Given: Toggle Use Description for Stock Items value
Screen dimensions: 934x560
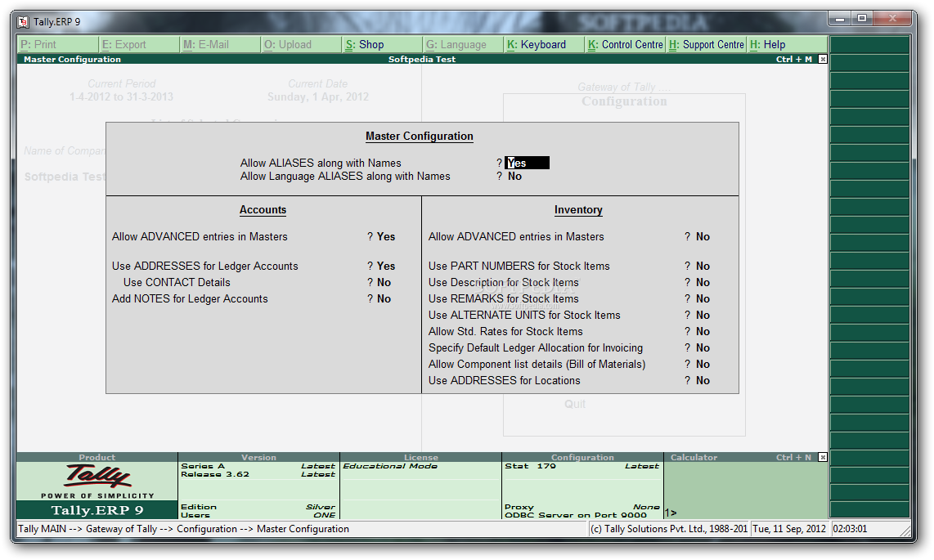Looking at the screenshot, I should [x=703, y=283].
